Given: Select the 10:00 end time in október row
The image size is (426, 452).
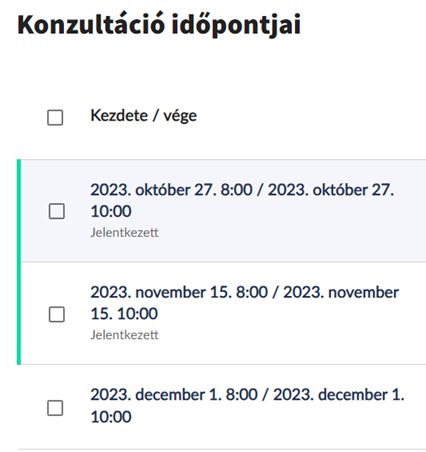Looking at the screenshot, I should tap(111, 211).
